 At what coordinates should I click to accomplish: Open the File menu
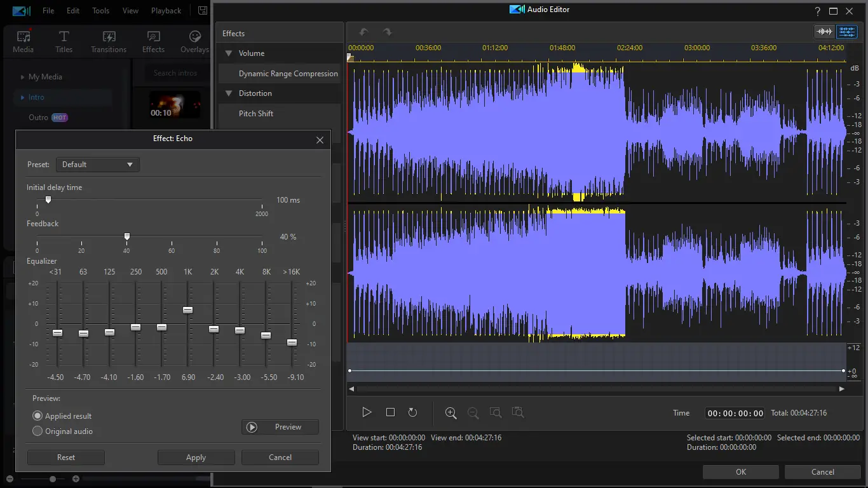(x=48, y=11)
